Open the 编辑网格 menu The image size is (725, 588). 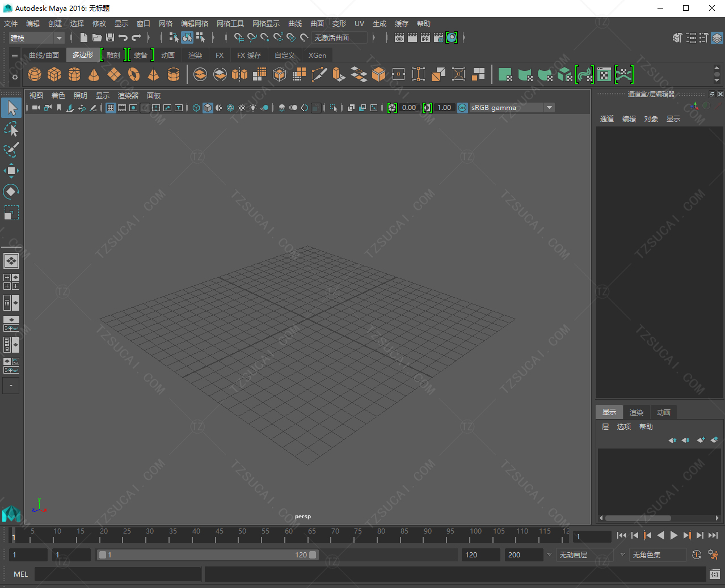(x=194, y=24)
